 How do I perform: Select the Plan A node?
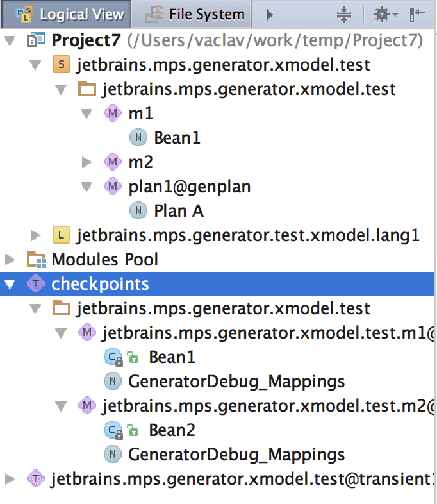point(178,211)
